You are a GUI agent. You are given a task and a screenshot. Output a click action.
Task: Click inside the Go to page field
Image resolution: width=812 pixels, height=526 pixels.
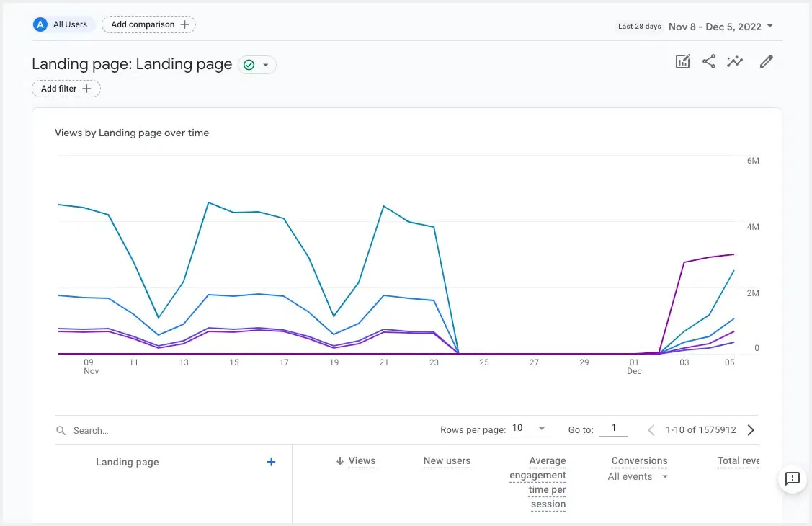click(614, 429)
